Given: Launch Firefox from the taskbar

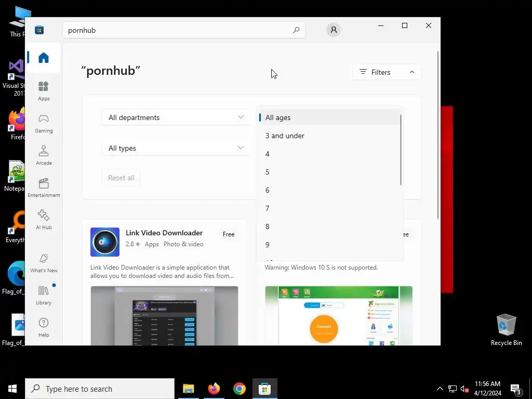Looking at the screenshot, I should tap(214, 389).
